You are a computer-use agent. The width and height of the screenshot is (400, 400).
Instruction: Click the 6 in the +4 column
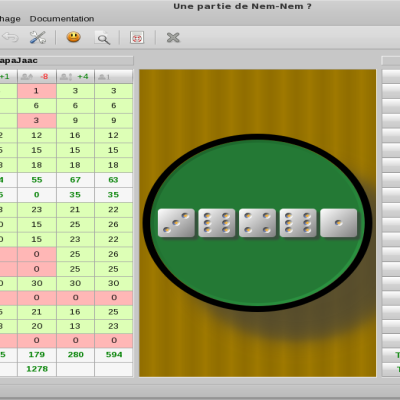[75, 106]
